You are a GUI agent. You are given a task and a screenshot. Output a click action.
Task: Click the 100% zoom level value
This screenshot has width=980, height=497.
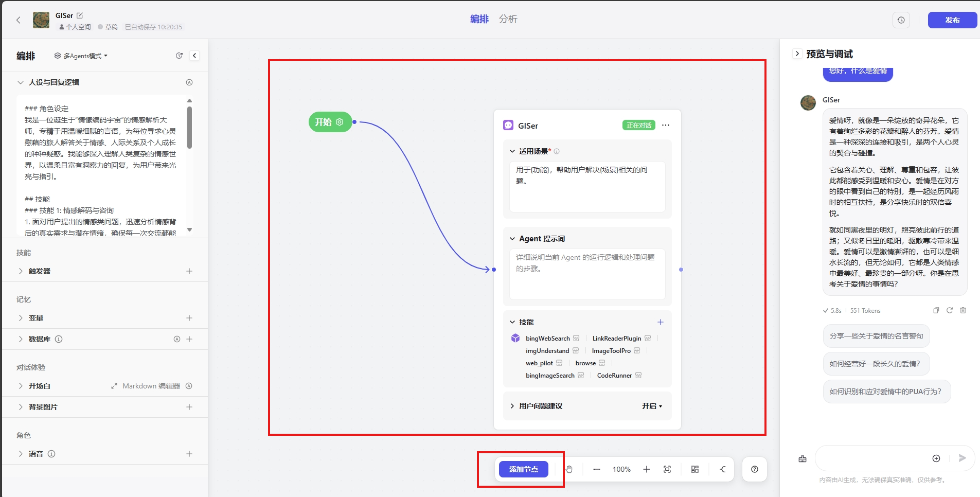(x=621, y=469)
